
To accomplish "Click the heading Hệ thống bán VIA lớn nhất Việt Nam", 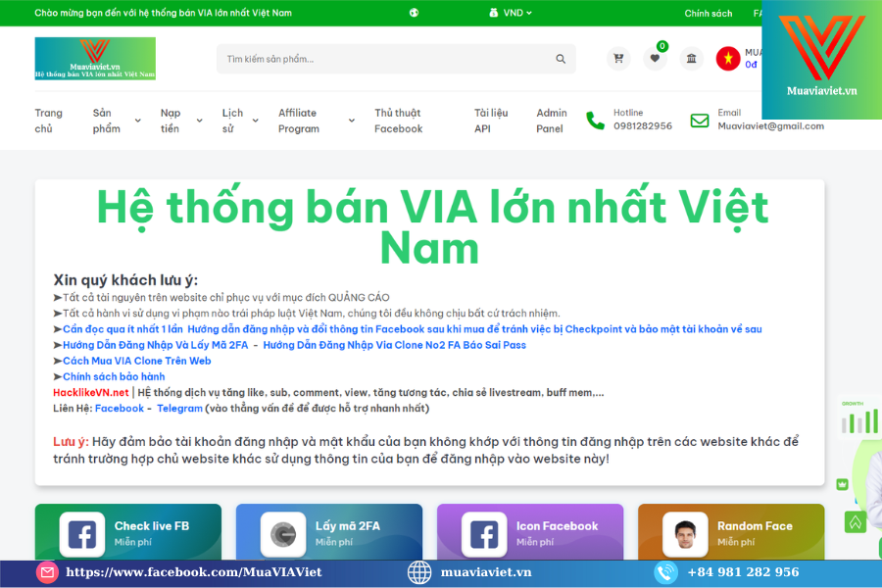I will [x=430, y=227].
